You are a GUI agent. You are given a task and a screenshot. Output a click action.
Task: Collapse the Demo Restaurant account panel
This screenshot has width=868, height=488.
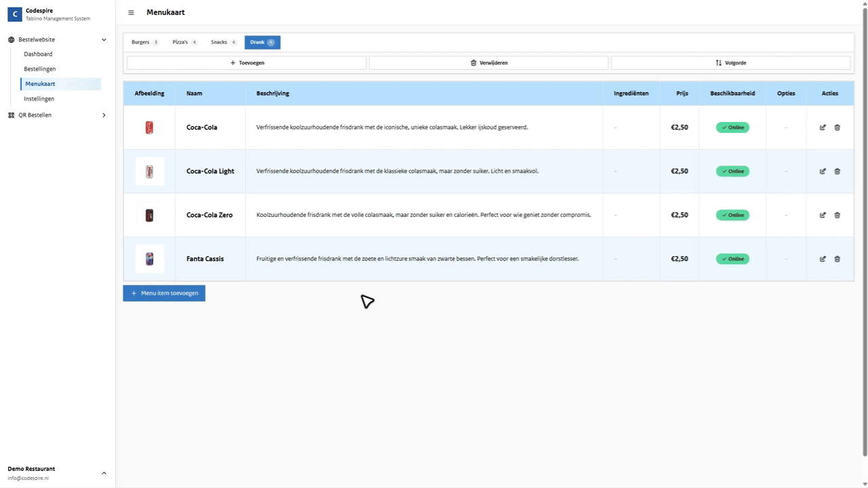103,472
